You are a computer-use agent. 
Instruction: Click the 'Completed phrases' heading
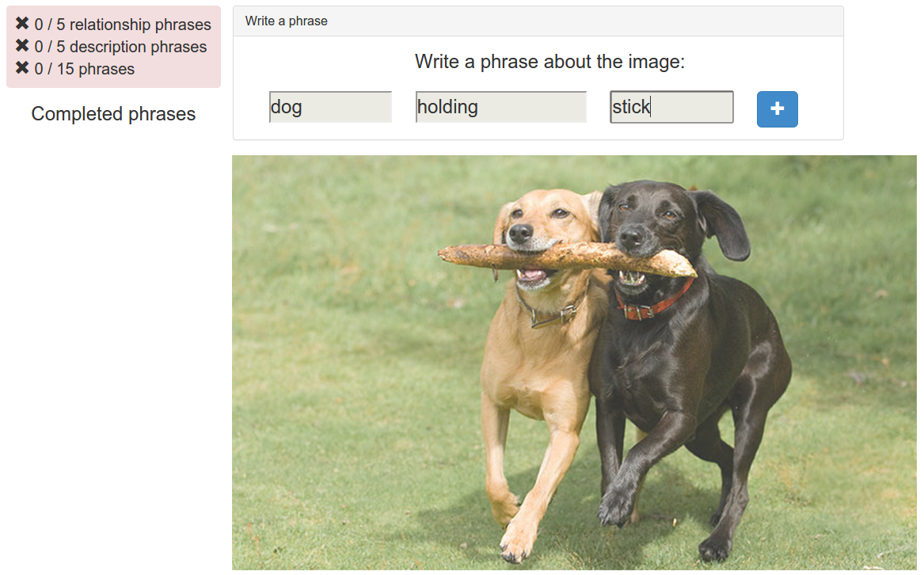click(113, 114)
